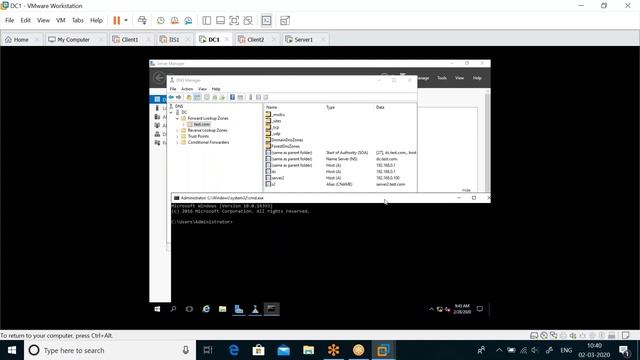Open the guest VM Start button

(157, 309)
